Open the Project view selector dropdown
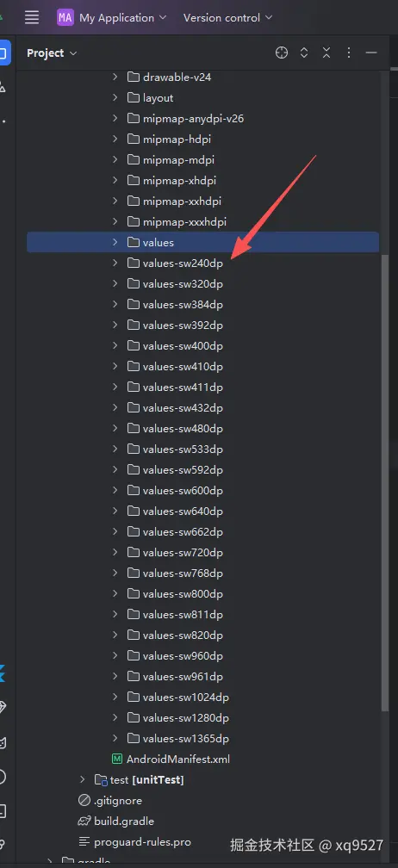The height and width of the screenshot is (868, 398). click(x=52, y=53)
